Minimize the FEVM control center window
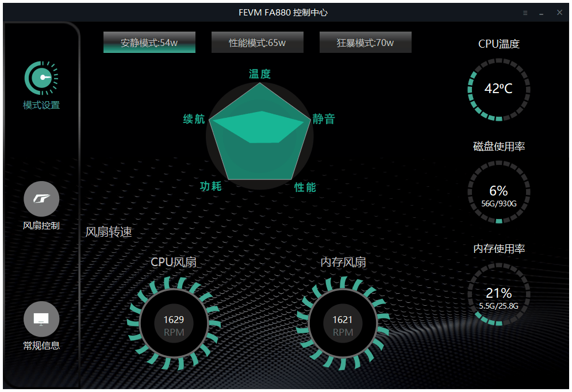 point(542,13)
